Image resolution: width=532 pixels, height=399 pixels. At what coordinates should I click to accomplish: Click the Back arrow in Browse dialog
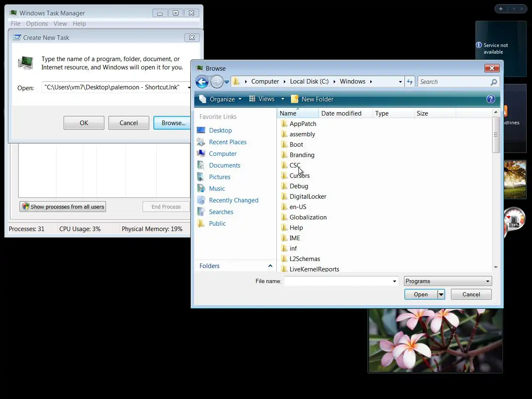click(202, 82)
